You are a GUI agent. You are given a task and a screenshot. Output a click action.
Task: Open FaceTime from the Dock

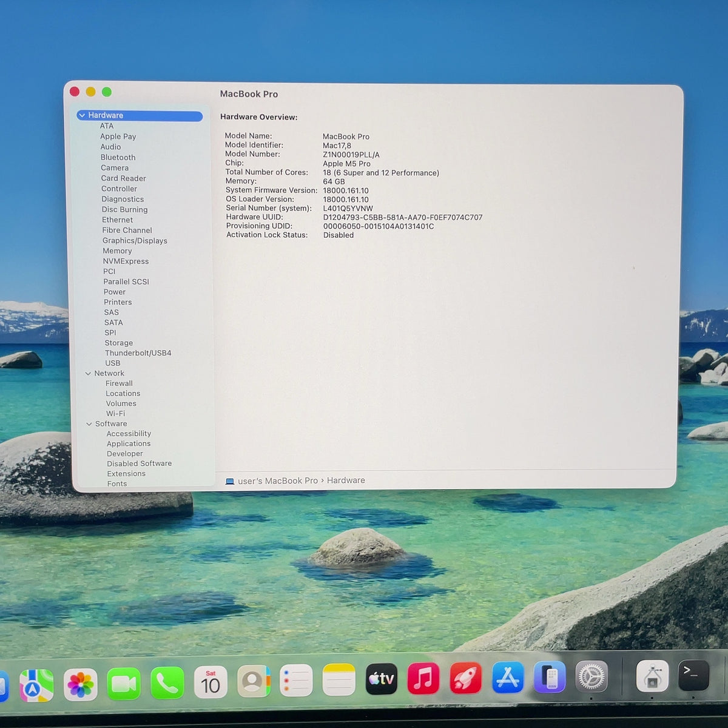124,684
